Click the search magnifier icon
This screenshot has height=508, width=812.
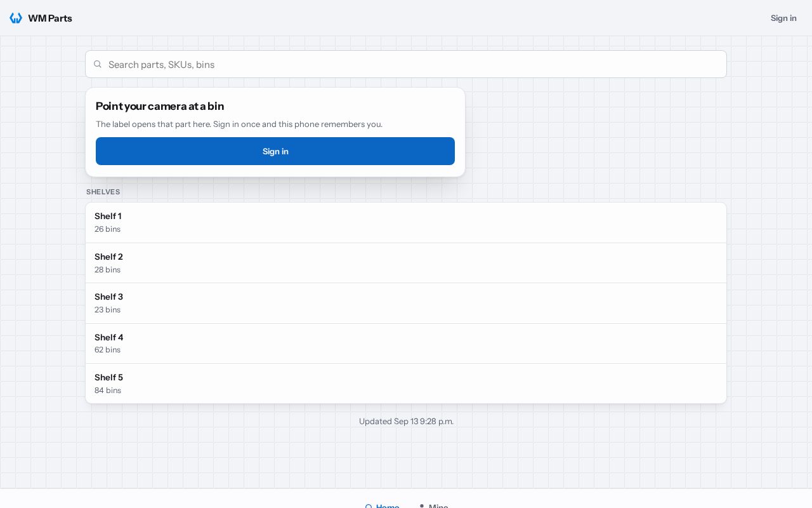tap(98, 64)
